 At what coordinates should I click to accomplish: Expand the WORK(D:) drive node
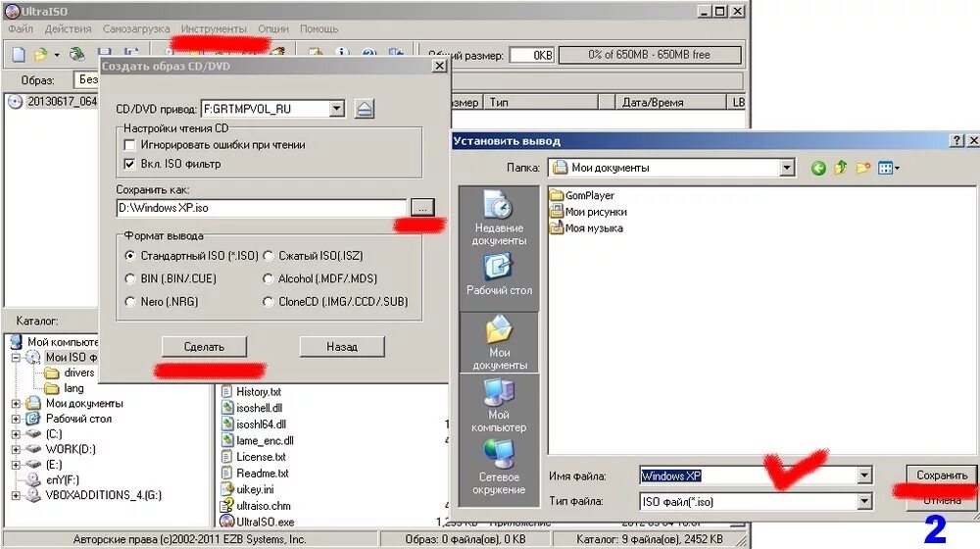(x=16, y=450)
